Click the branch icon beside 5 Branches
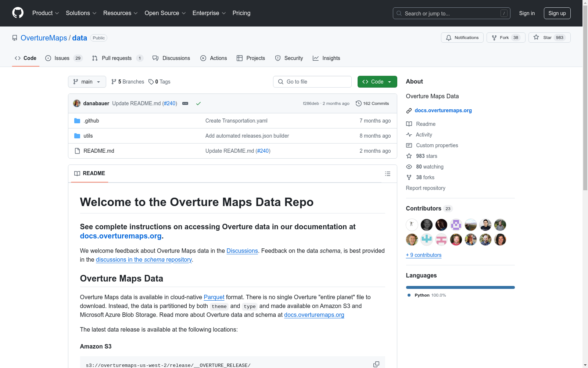This screenshot has height=368, width=588. (x=114, y=82)
